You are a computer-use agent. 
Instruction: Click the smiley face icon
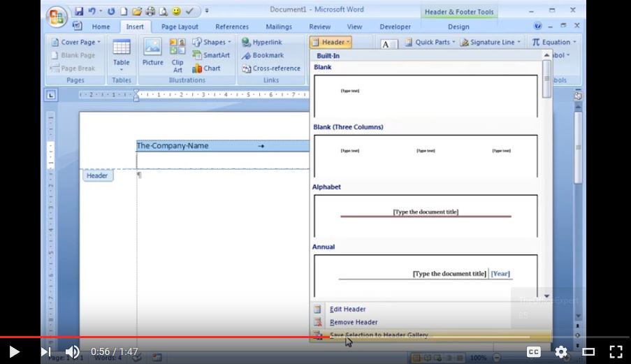click(176, 11)
